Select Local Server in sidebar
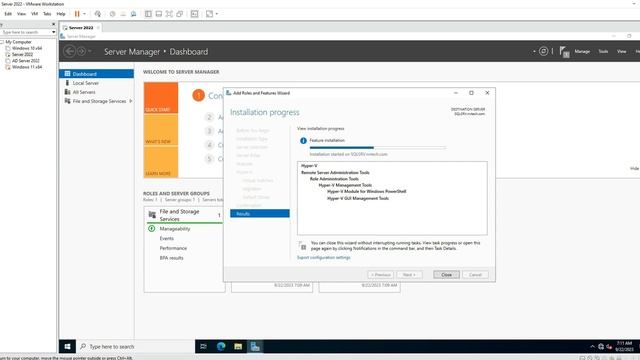Screen dimensions: 640x360 (x=96, y=83)
